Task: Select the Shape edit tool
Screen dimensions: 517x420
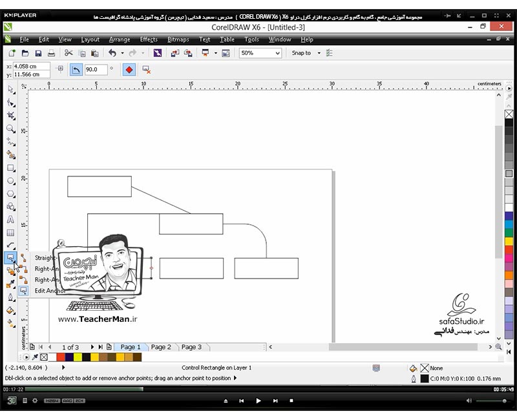Action: coord(11,103)
